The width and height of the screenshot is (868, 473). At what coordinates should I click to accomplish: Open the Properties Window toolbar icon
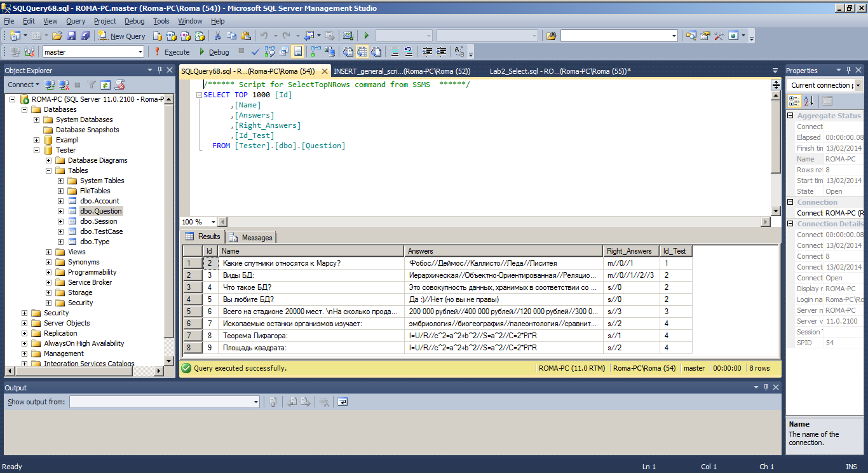tap(705, 36)
